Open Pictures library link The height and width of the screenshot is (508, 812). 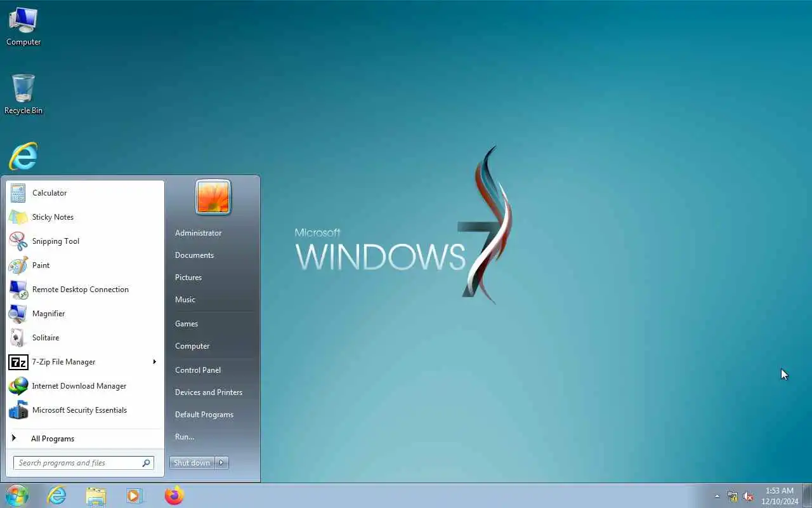188,277
